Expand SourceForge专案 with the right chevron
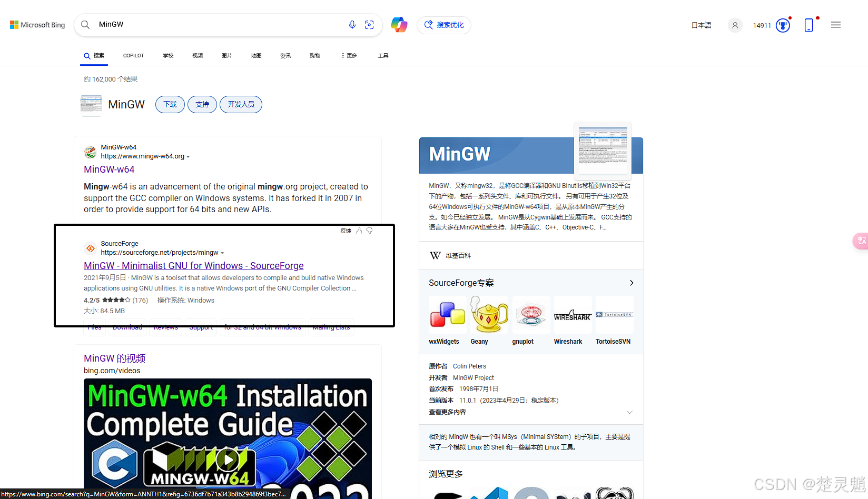Screen dimensions: 868x499 [632, 283]
